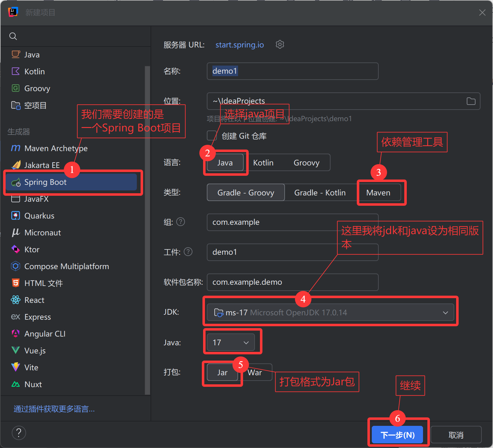Click the React atom icon
This screenshot has width=493, height=448.
click(x=16, y=300)
